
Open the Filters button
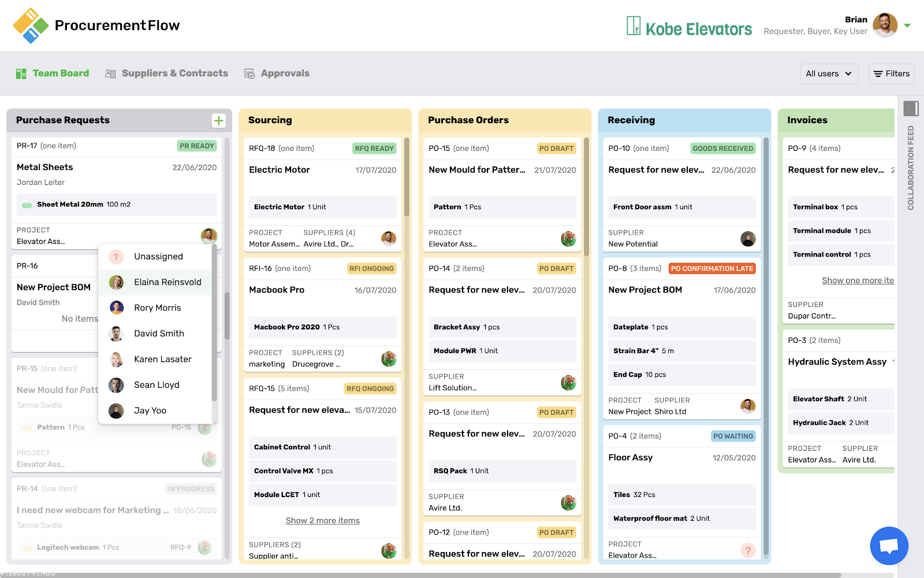pos(891,74)
